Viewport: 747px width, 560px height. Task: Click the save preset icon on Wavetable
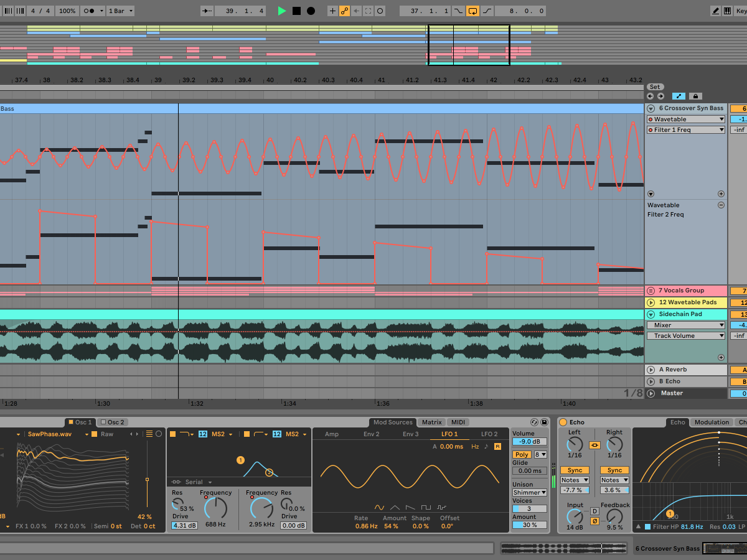543,422
